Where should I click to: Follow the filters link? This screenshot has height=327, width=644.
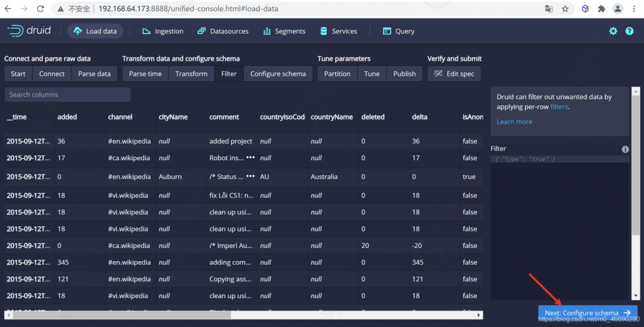559,107
